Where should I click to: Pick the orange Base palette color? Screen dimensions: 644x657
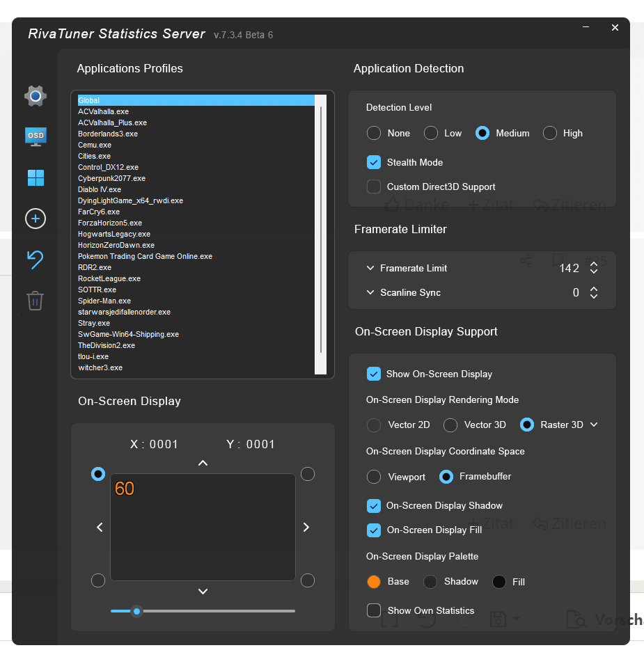pos(374,582)
